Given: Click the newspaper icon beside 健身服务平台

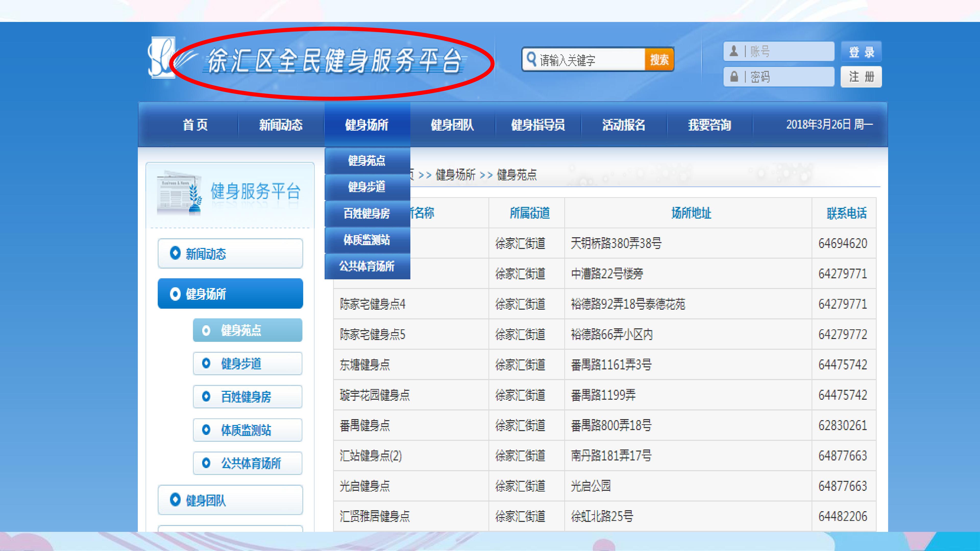Looking at the screenshot, I should pyautogui.click(x=179, y=193).
